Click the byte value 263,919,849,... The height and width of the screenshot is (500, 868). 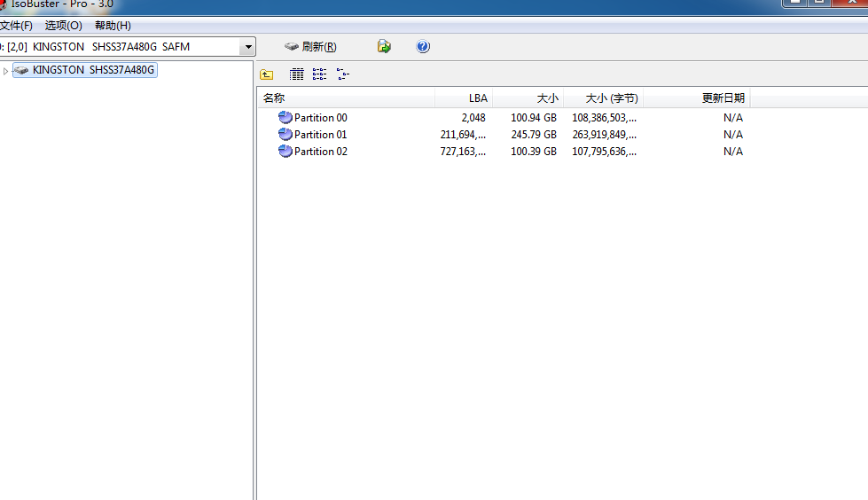coord(604,135)
